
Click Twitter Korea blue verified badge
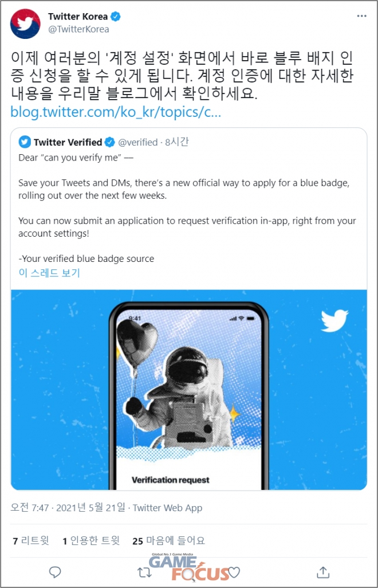tap(115, 17)
